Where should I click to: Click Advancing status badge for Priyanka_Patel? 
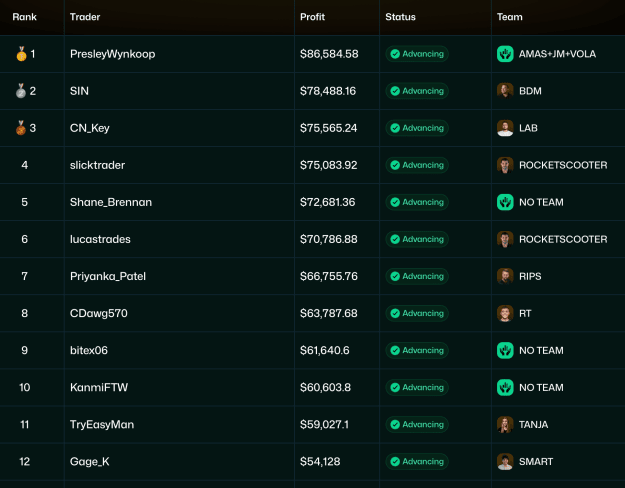click(417, 276)
